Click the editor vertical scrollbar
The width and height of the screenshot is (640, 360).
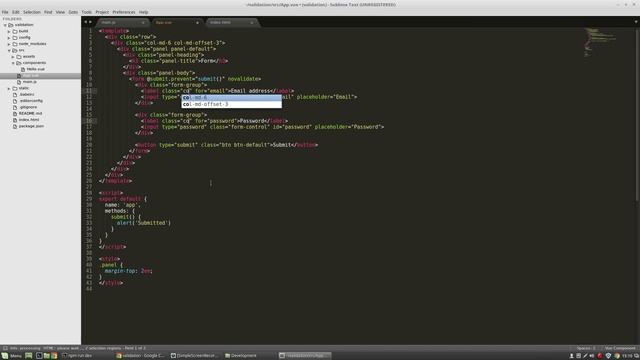637,114
